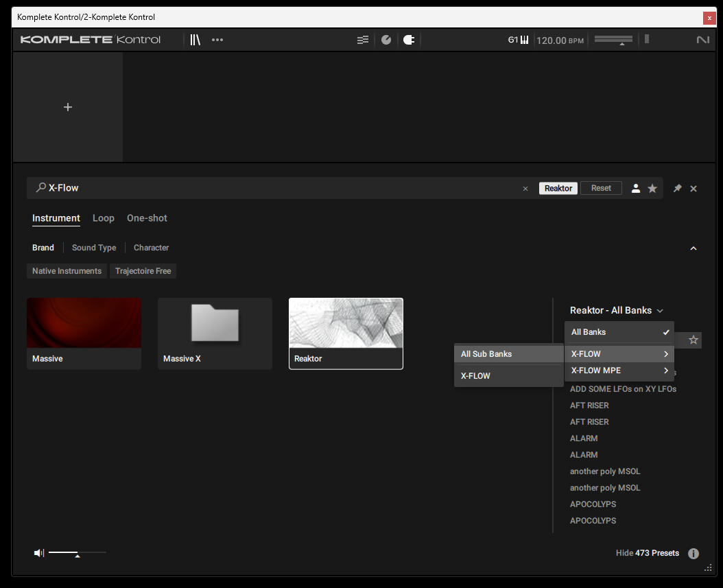Open Reaktor - All Banks dropdown
The image size is (723, 588).
[x=616, y=310]
